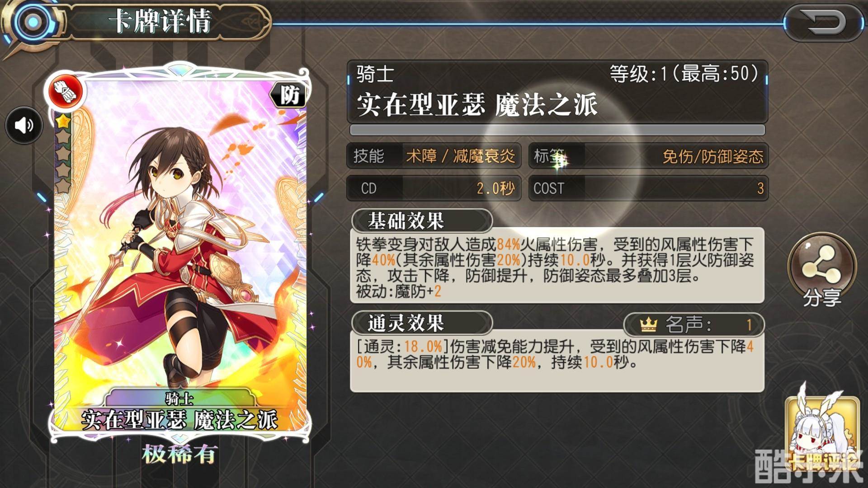The width and height of the screenshot is (868, 488).
Task: Click the 卡牌详情 title emblem
Action: (x=32, y=22)
